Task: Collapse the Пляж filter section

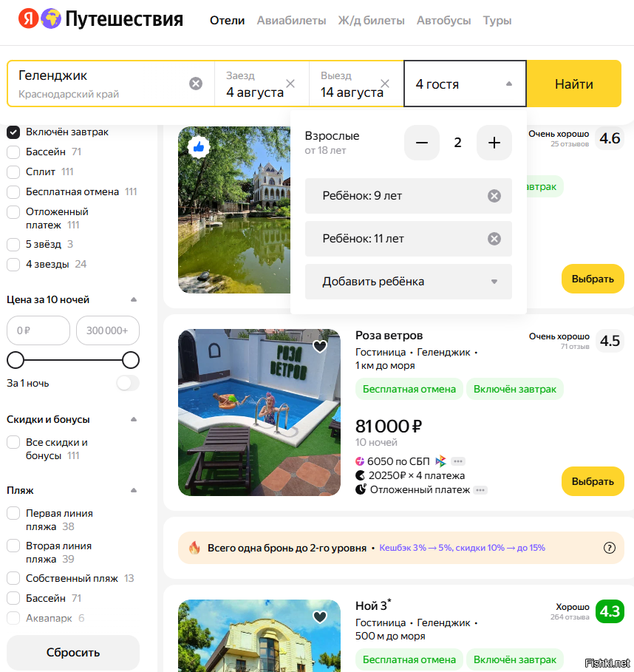Action: point(134,490)
